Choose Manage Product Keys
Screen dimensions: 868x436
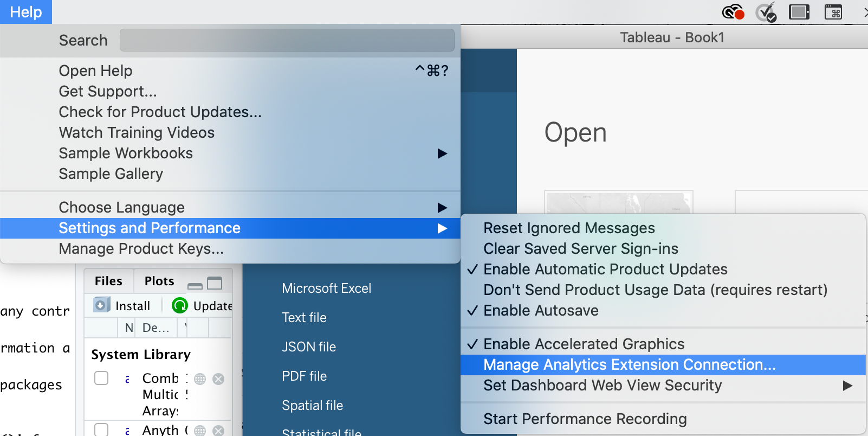tap(230, 249)
